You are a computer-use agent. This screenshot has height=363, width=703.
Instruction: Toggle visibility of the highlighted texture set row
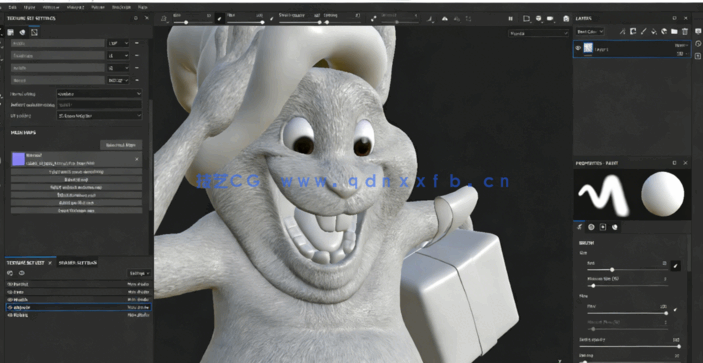click(x=10, y=307)
